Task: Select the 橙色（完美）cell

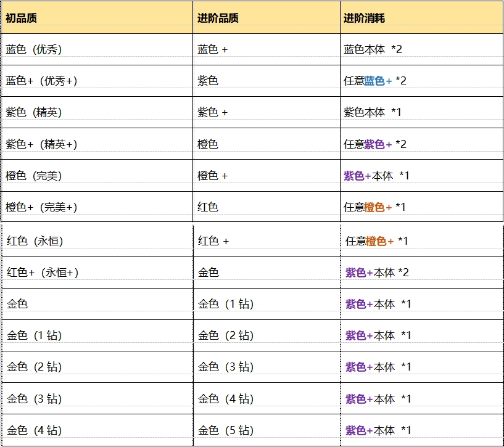Action: click(x=34, y=176)
